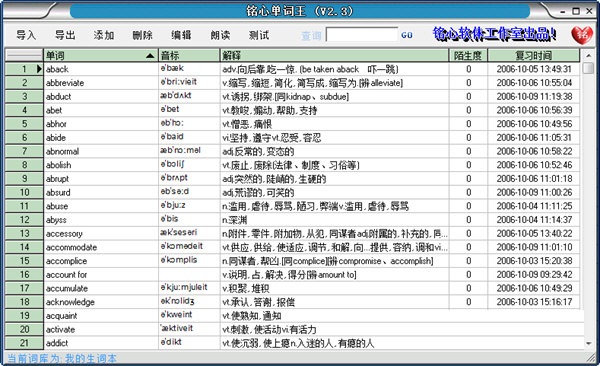
Task: Select row 3 header for abduct
Action: coord(24,96)
